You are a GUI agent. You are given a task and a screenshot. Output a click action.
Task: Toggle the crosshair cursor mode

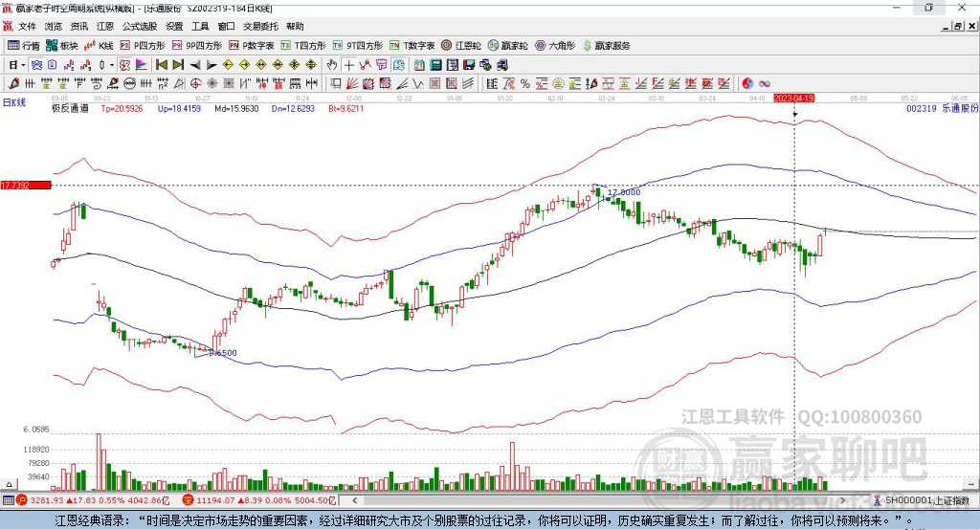click(348, 65)
